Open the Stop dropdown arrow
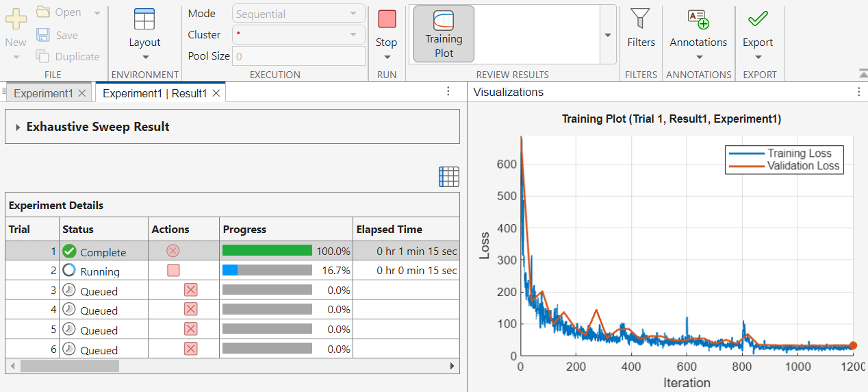The height and width of the screenshot is (392, 868). pos(387,58)
